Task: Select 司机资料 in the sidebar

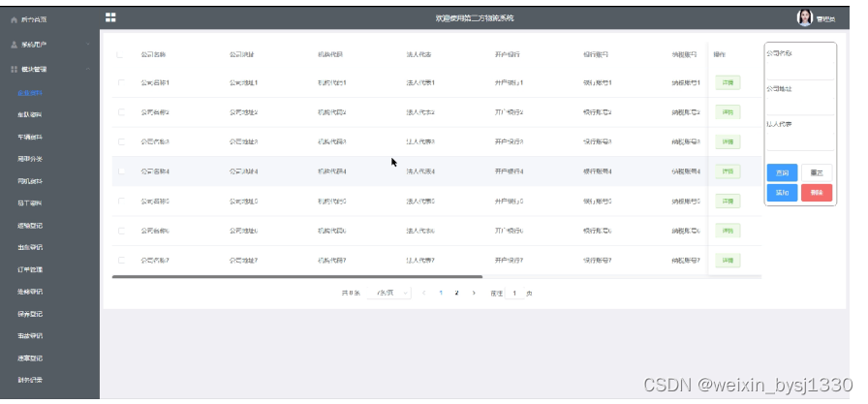Action: coord(30,181)
